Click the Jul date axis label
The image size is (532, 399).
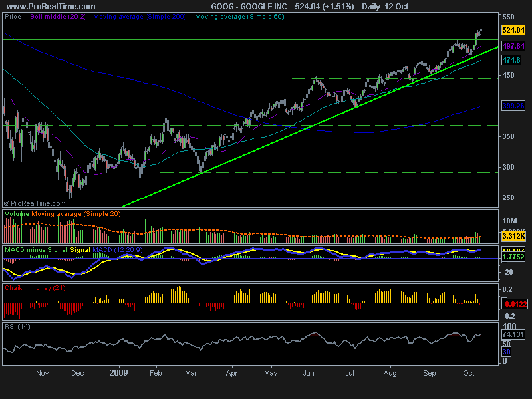[x=350, y=373]
